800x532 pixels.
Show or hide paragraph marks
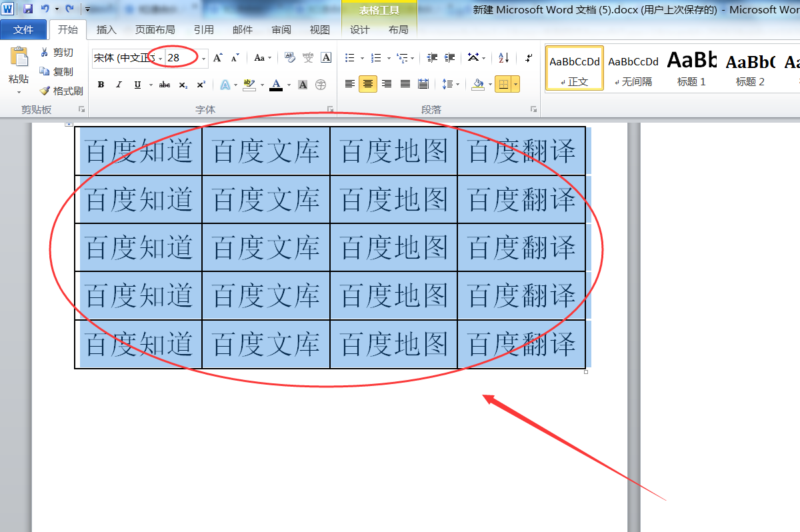(529, 58)
